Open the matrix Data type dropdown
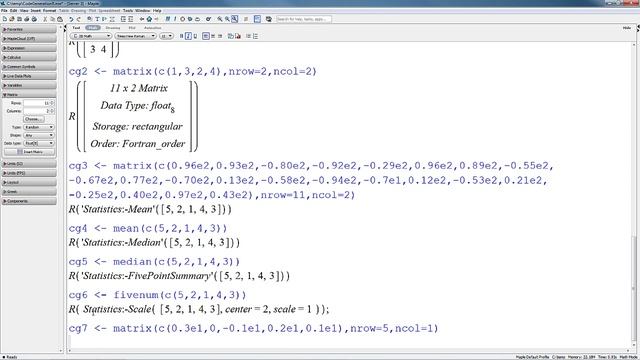The width and height of the screenshot is (640, 360). coord(39,143)
